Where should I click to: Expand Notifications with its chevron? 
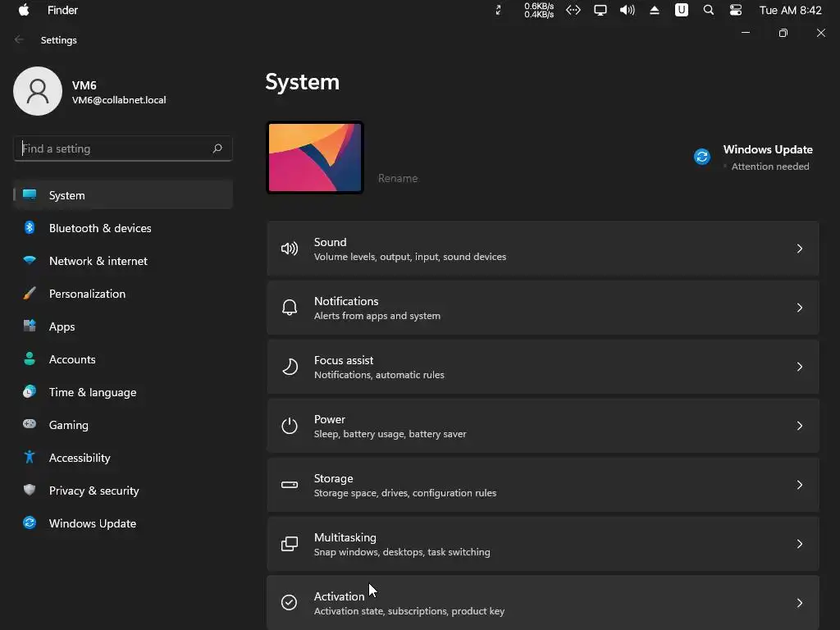pyautogui.click(x=799, y=308)
